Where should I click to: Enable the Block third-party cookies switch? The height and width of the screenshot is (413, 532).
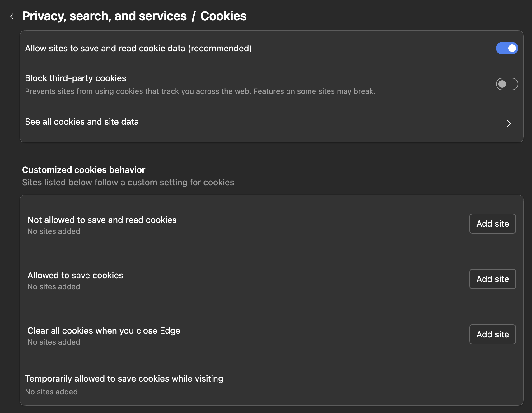(506, 84)
